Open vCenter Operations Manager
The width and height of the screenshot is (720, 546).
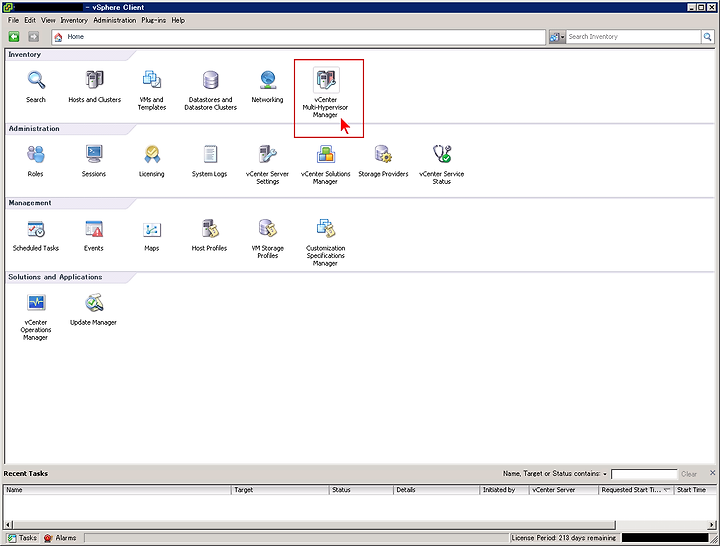tap(36, 304)
